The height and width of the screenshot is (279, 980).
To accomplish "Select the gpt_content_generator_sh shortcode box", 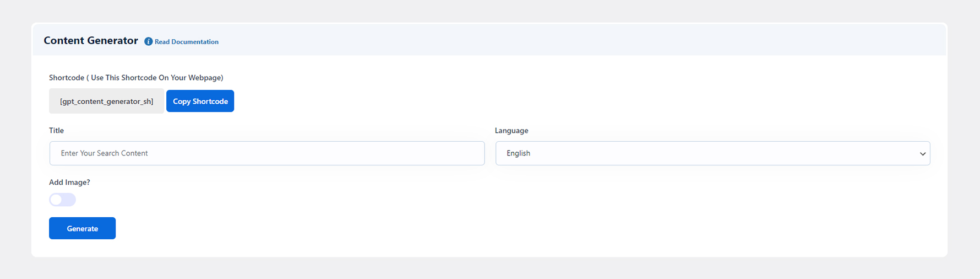I will click(x=106, y=101).
